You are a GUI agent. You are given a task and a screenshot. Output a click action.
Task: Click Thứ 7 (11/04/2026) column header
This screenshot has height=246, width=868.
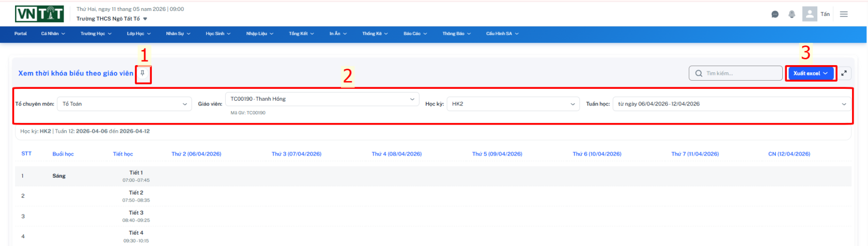coord(695,154)
